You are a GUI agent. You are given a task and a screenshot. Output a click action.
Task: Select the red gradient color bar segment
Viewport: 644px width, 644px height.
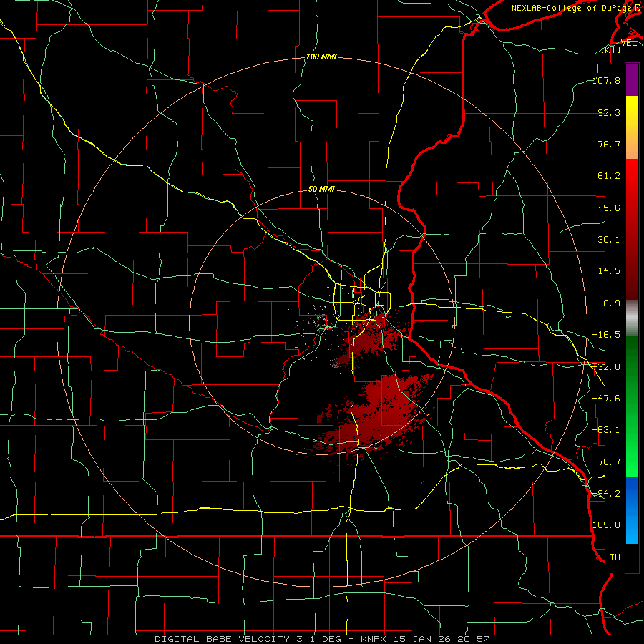click(x=632, y=229)
